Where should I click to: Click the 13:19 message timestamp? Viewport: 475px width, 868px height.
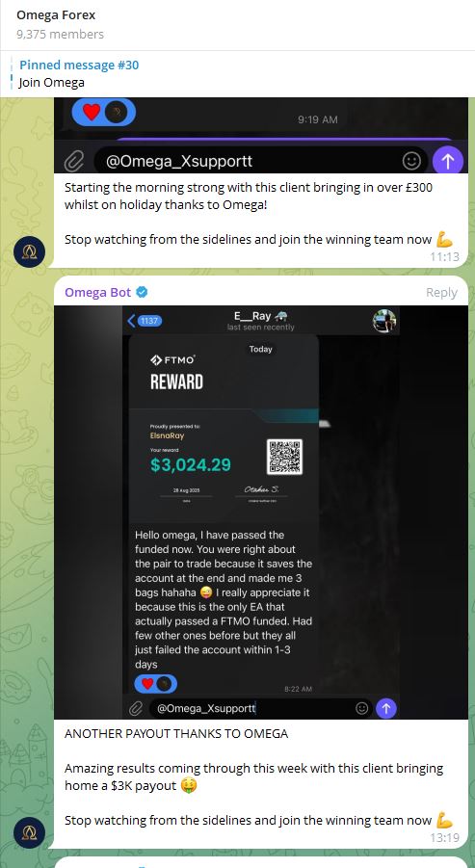(x=444, y=838)
